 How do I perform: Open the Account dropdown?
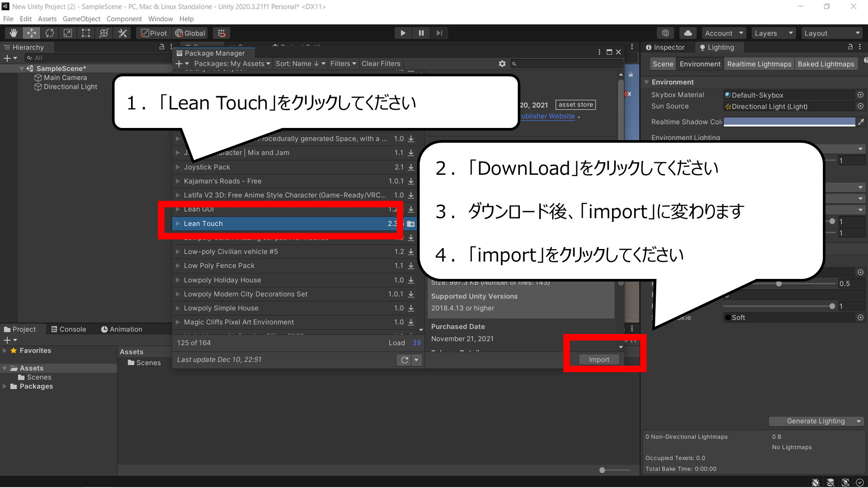click(723, 33)
